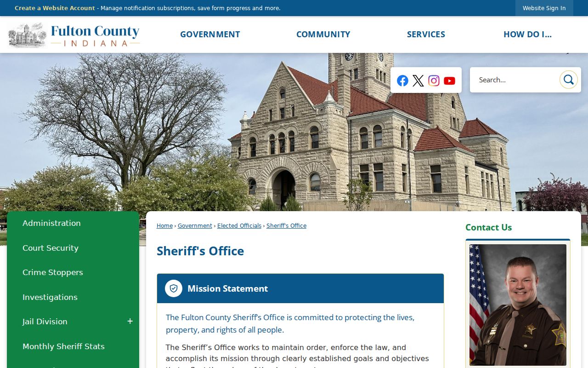588x368 pixels.
Task: Open the YouTube social icon
Action: 449,80
